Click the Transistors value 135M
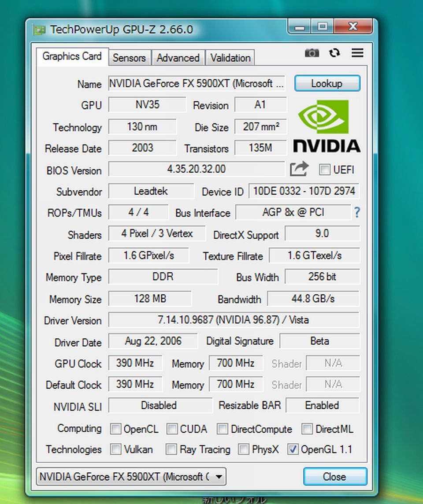 click(x=260, y=148)
